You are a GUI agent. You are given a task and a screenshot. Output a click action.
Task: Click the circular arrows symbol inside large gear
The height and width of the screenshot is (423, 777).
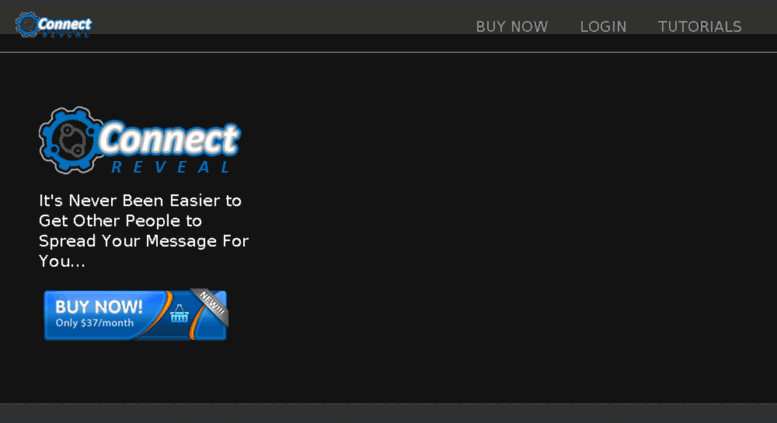pos(72,140)
